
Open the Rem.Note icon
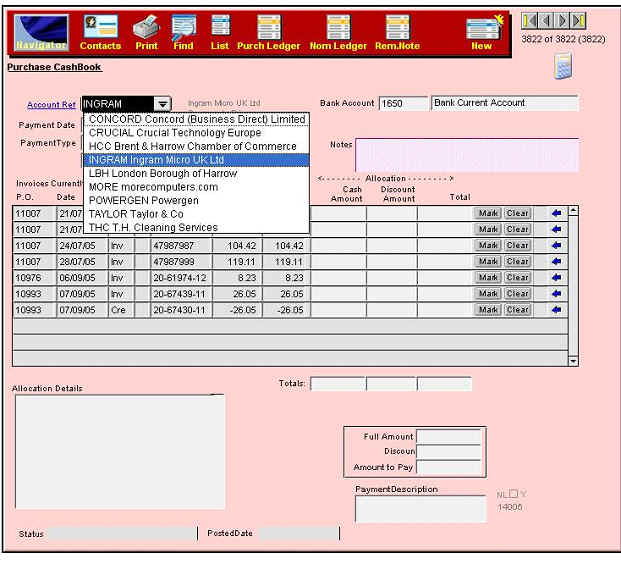[397, 32]
